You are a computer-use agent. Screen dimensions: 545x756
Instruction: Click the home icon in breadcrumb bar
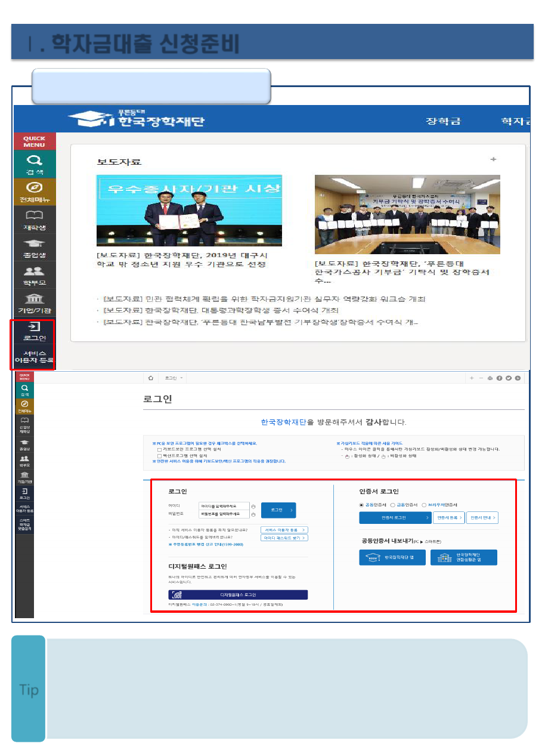pyautogui.click(x=151, y=378)
